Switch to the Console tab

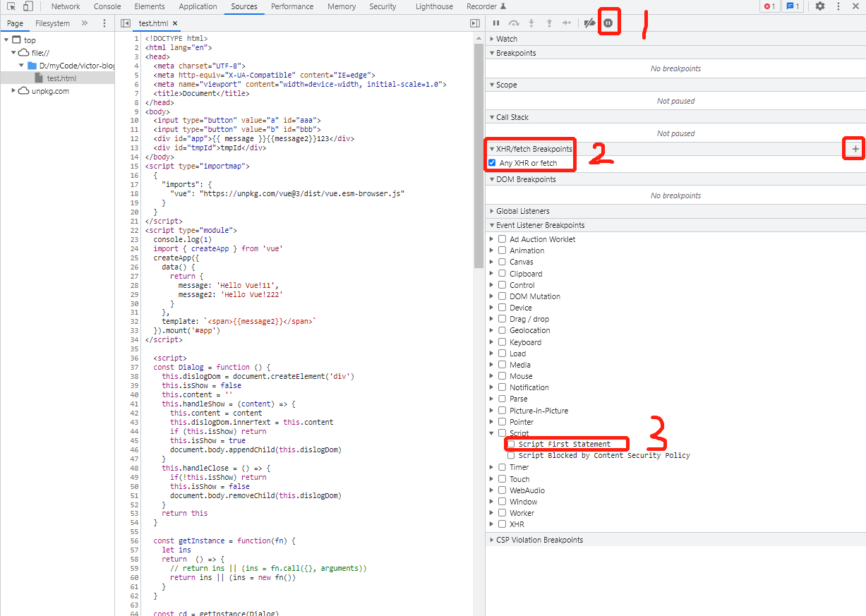[x=107, y=6]
